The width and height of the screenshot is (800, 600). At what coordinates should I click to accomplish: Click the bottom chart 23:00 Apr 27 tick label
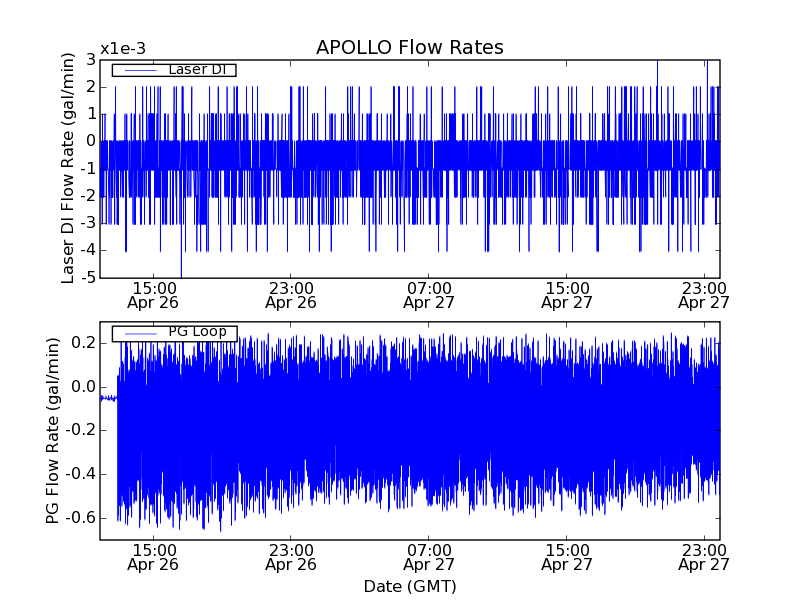click(704, 557)
